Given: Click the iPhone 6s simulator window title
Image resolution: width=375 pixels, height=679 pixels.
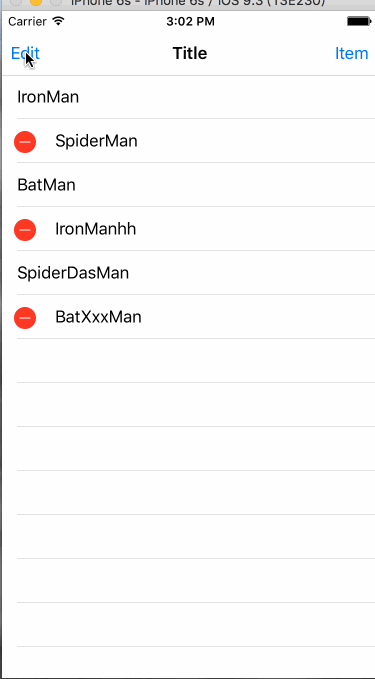Looking at the screenshot, I should [198, 3].
